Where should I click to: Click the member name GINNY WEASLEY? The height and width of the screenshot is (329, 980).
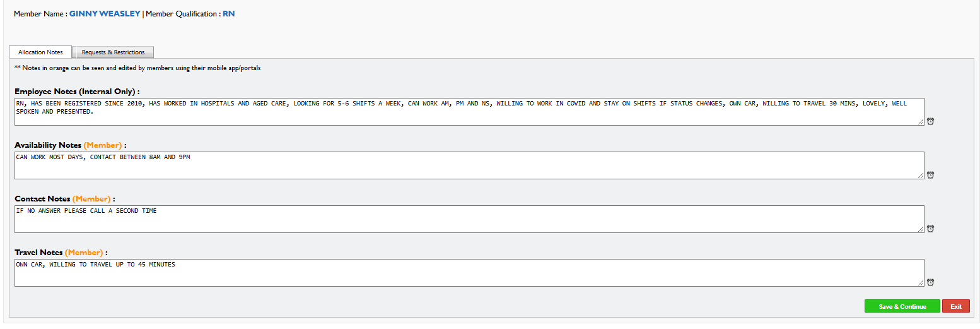pyautogui.click(x=105, y=14)
